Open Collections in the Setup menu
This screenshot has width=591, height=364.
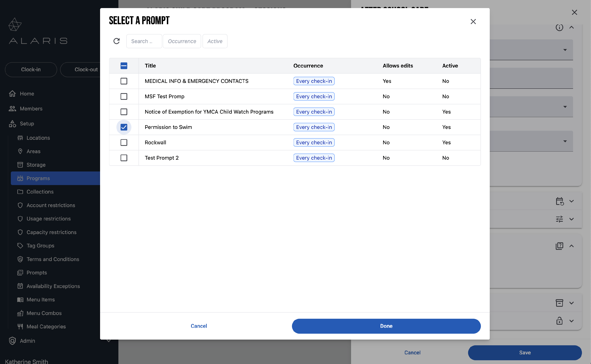click(40, 192)
